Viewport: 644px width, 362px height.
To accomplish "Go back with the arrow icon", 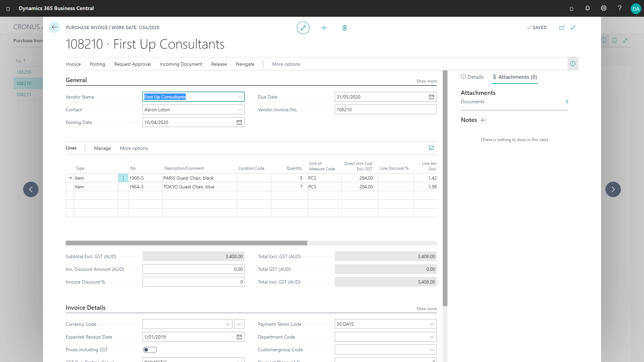I will pyautogui.click(x=54, y=27).
